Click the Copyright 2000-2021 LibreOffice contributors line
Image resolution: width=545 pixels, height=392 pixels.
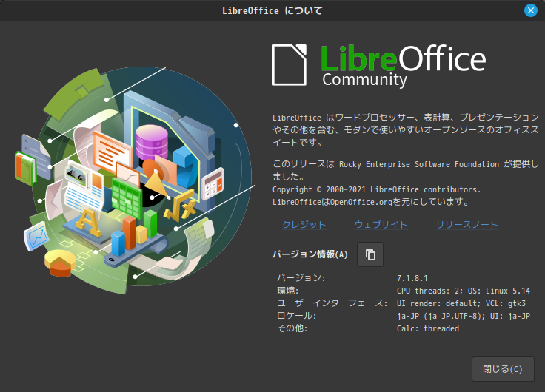point(376,189)
